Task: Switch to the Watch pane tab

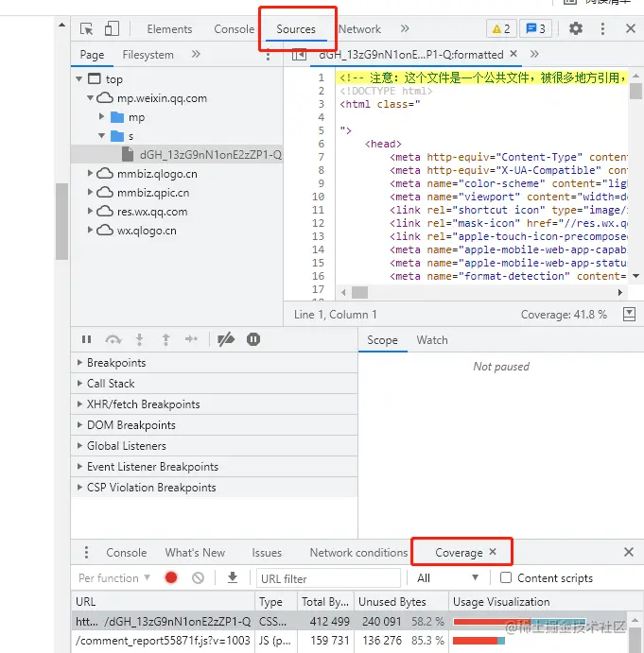Action: (432, 340)
